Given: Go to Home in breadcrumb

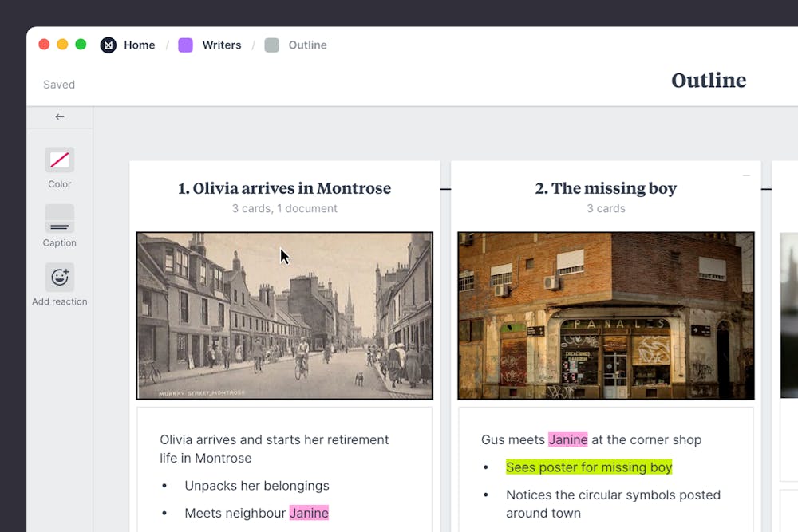Looking at the screenshot, I should tap(139, 45).
